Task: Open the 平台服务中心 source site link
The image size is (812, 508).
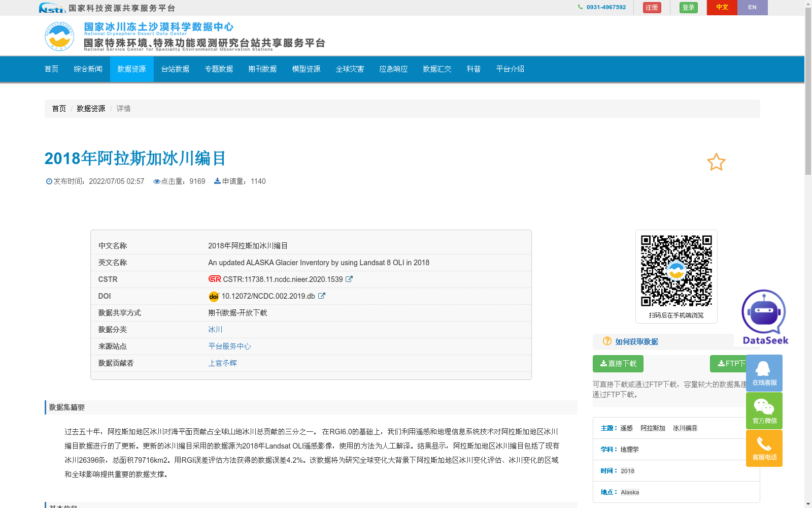Action: [x=230, y=346]
